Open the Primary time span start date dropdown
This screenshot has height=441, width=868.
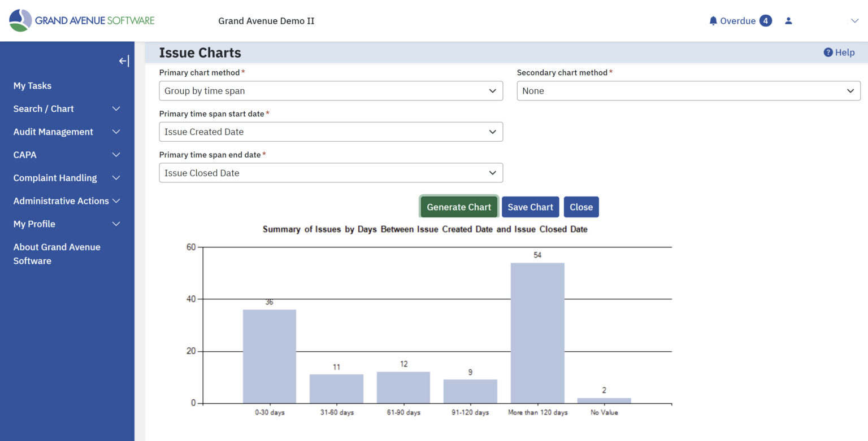click(331, 132)
